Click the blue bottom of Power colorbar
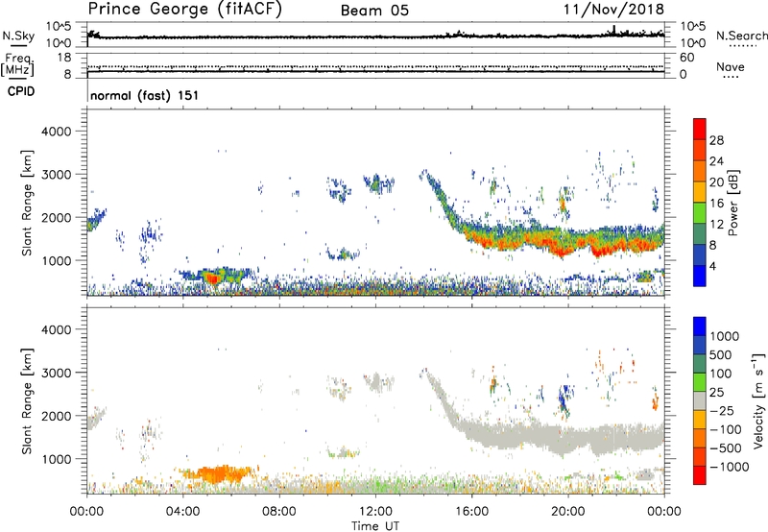 [x=700, y=276]
